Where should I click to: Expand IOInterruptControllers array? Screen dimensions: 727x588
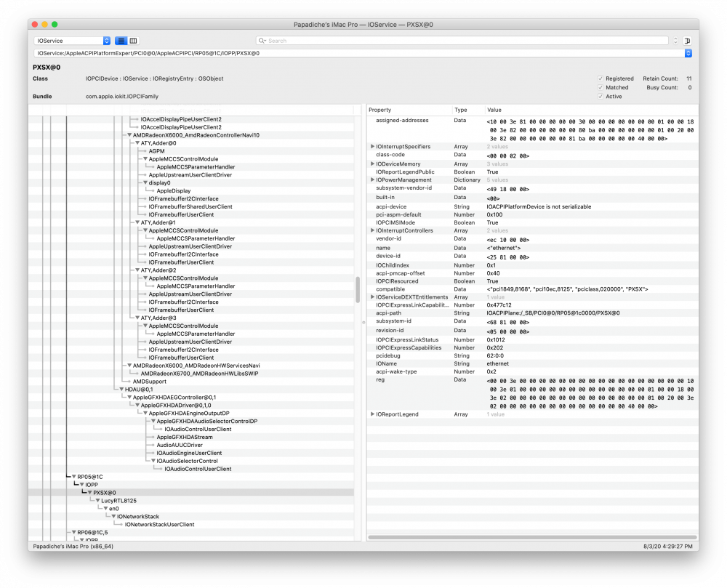372,230
